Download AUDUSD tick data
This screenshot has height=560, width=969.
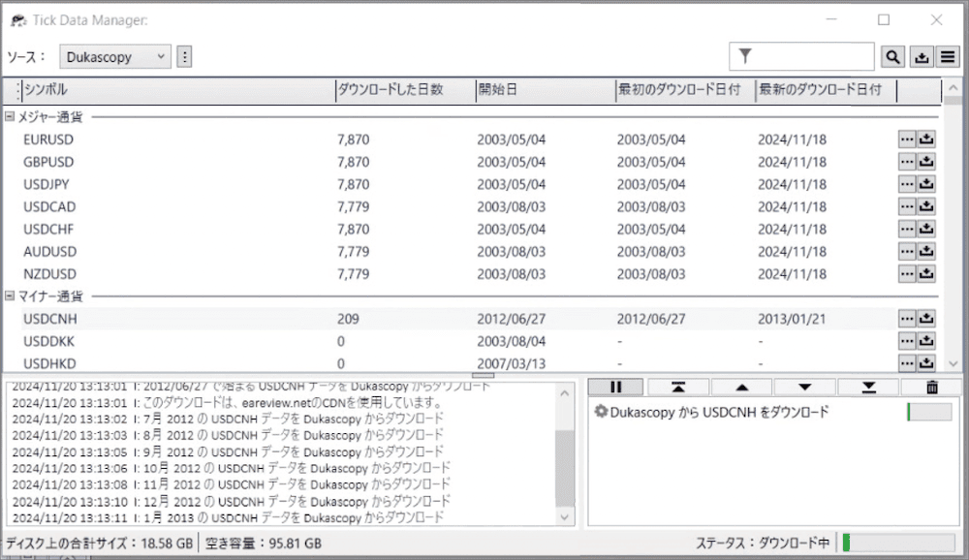click(925, 252)
